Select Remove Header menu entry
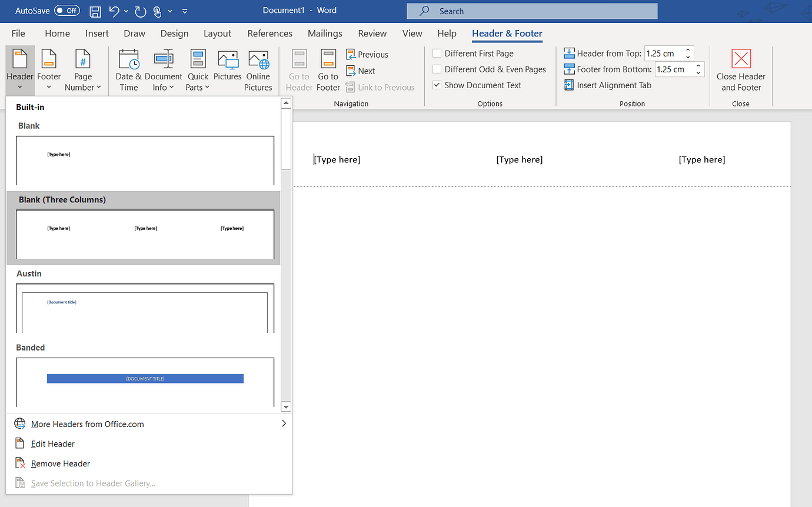 pyautogui.click(x=60, y=463)
